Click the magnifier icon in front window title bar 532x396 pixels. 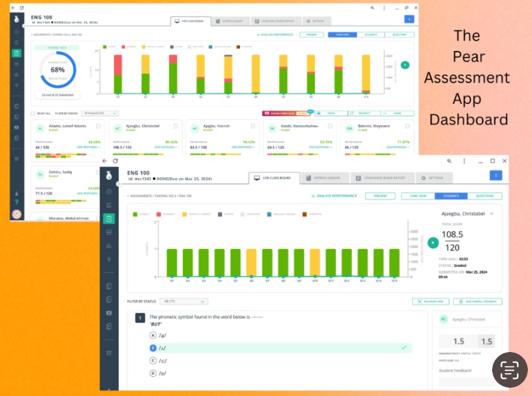[x=450, y=161]
